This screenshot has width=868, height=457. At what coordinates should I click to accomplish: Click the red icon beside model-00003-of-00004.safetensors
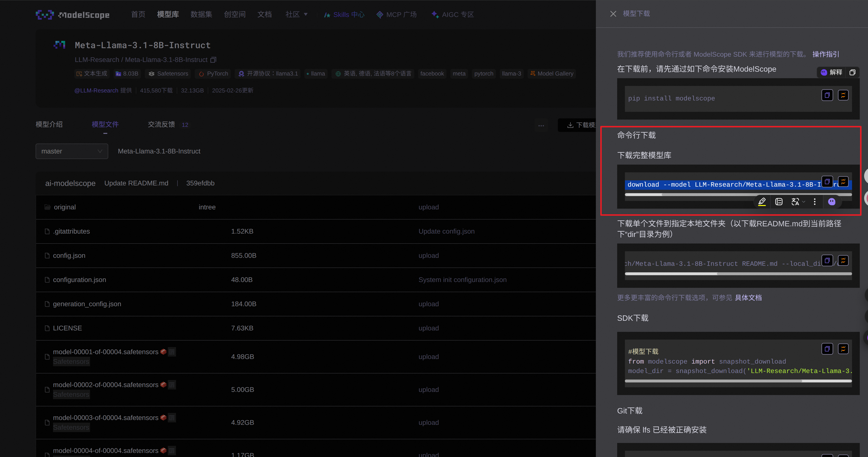tap(163, 418)
